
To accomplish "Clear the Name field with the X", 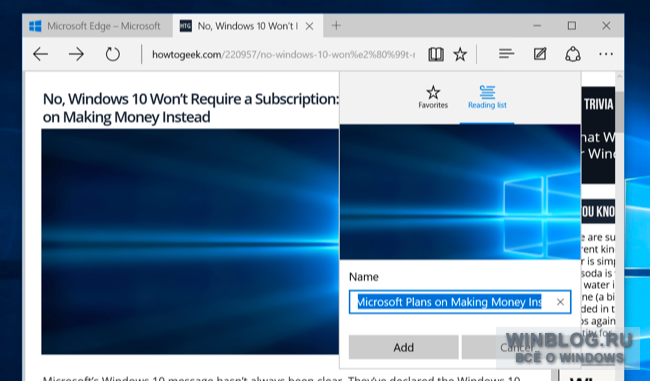I will [x=560, y=302].
